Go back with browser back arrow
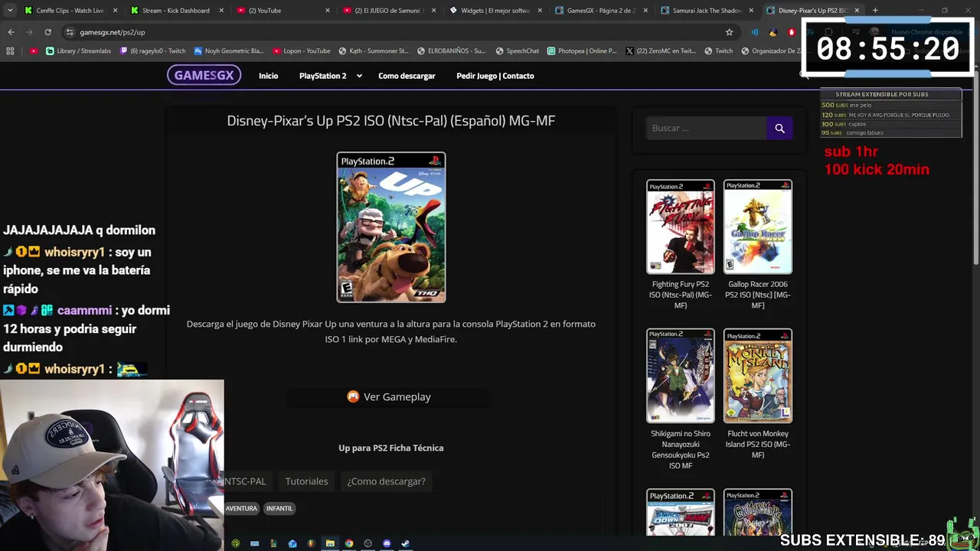 coord(11,32)
